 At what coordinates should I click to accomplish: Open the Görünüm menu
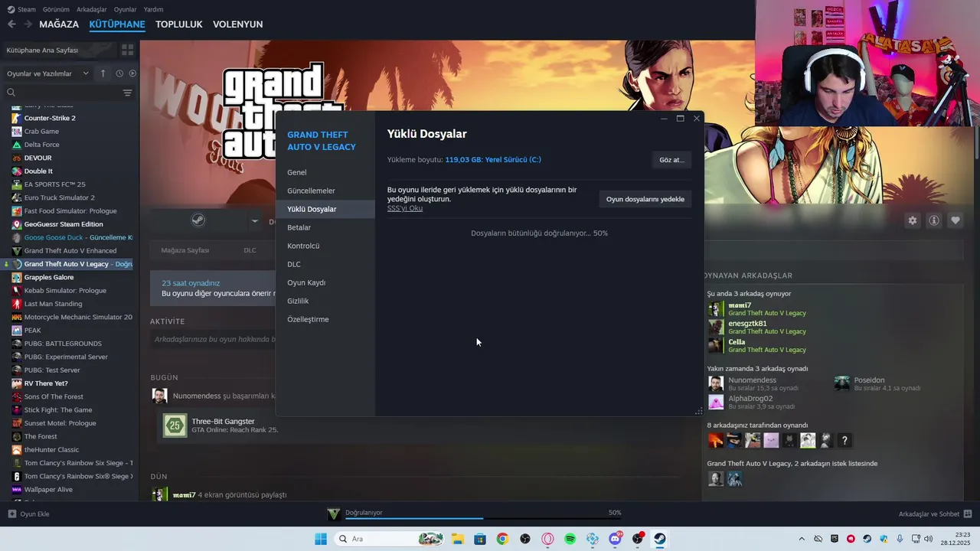pyautogui.click(x=56, y=9)
